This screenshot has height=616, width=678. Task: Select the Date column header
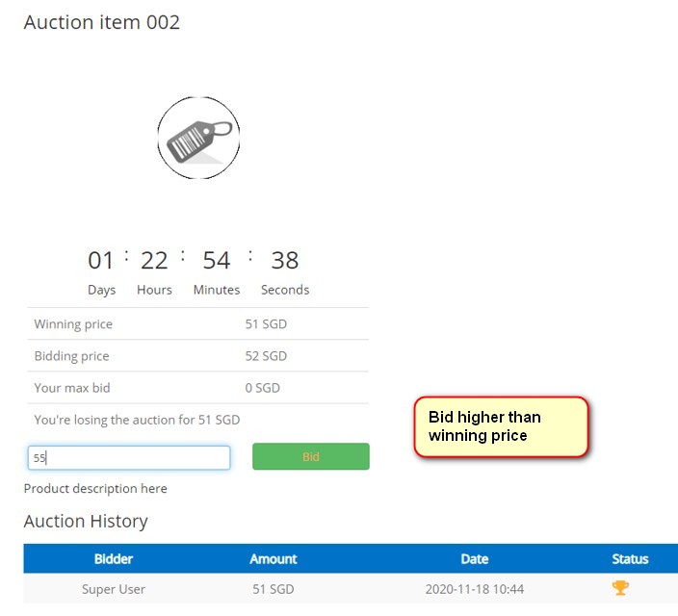point(474,558)
